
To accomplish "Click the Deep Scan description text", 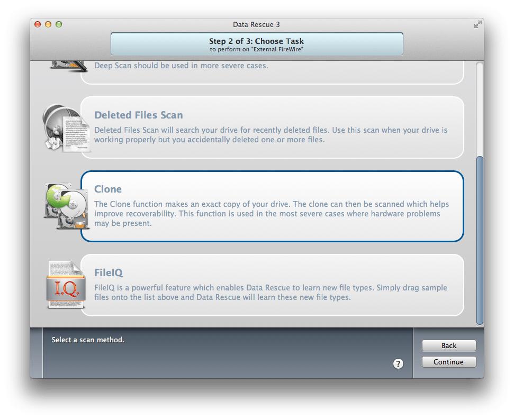I will tap(182, 66).
